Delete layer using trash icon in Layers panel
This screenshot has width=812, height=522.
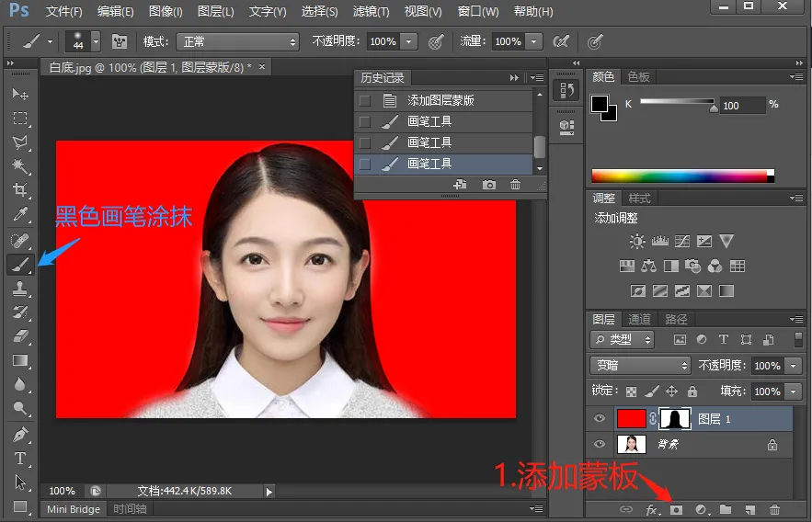point(774,509)
